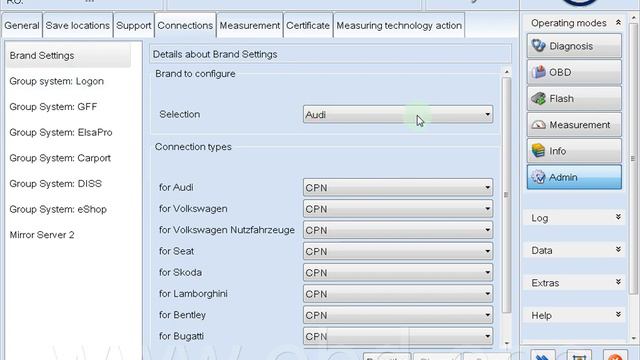Click the details panel scroll-down arrow
This screenshot has height=360, width=640.
pos(507,343)
